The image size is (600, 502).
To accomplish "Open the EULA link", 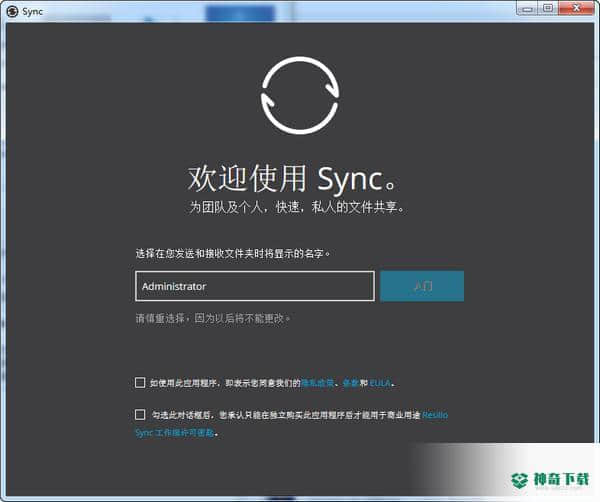I will [x=380, y=383].
